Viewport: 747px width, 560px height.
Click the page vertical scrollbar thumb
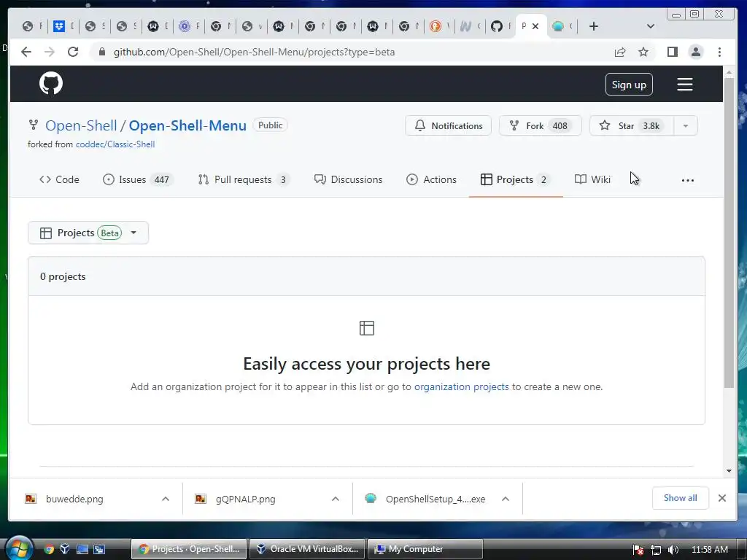click(729, 233)
